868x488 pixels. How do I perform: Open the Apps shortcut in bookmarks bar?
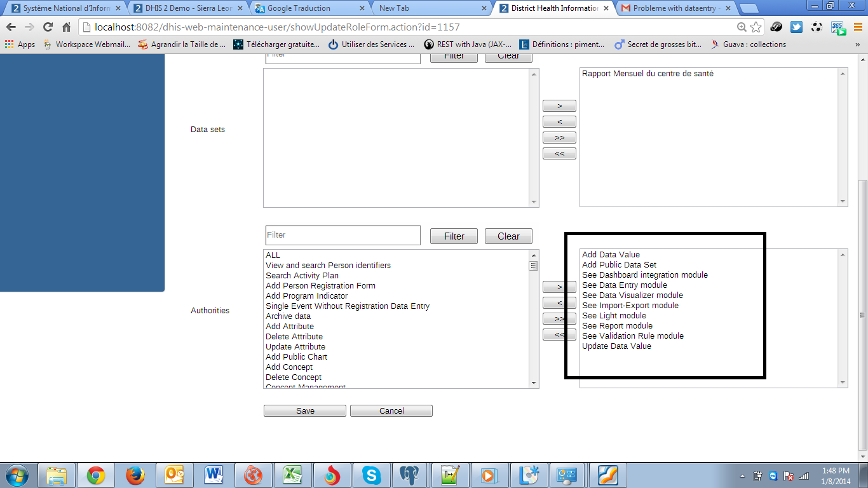tap(20, 44)
